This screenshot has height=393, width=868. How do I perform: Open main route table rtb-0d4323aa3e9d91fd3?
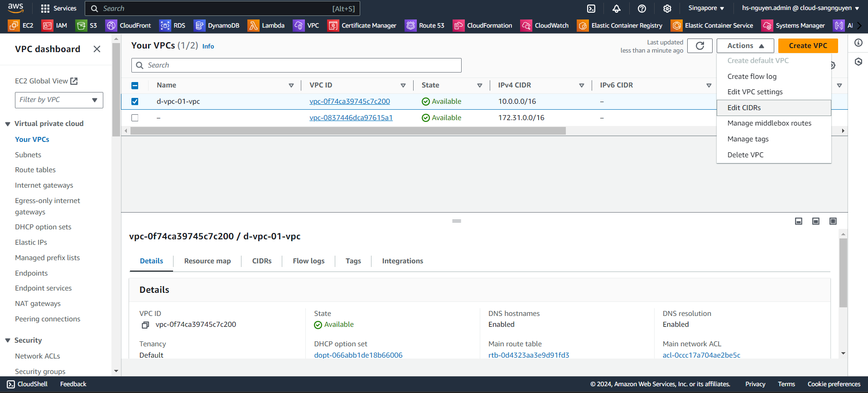coord(529,355)
